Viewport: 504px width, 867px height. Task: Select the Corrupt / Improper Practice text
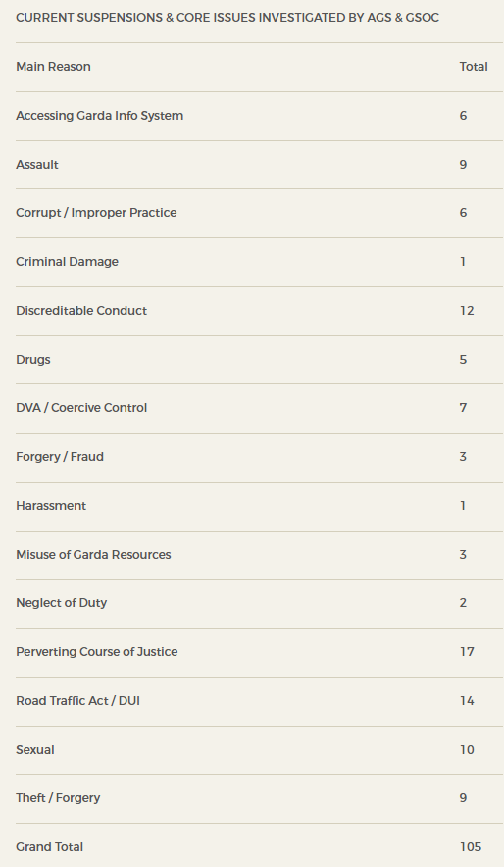(x=96, y=213)
